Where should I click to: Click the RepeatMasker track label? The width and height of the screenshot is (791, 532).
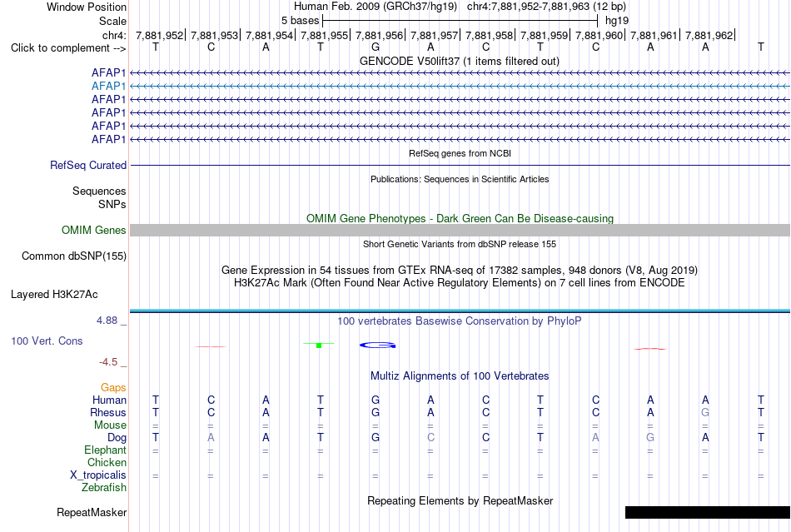(92, 512)
